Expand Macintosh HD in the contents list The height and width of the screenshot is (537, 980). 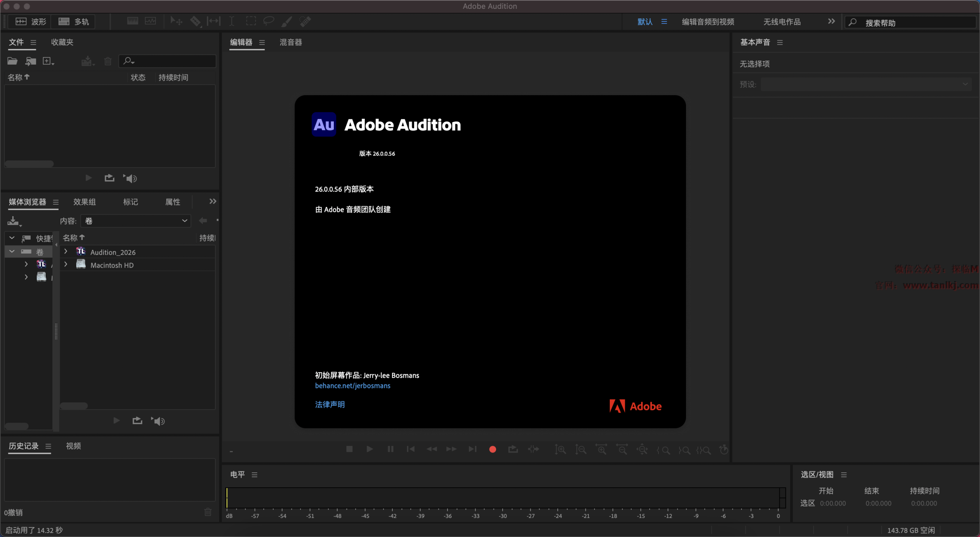66,264
